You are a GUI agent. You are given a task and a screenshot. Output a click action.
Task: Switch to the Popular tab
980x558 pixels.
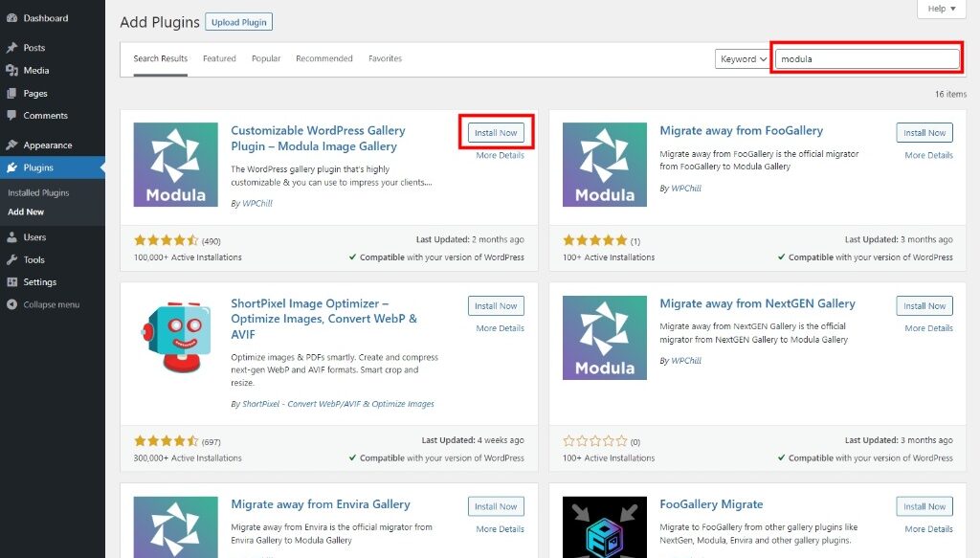266,58
